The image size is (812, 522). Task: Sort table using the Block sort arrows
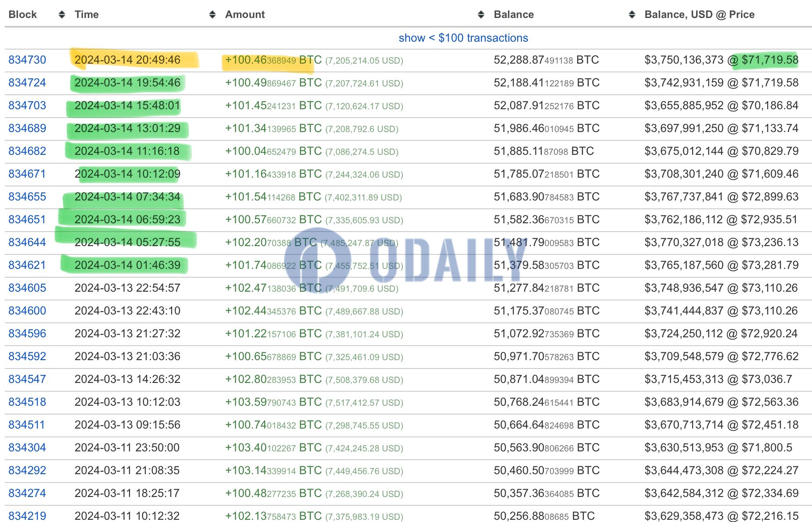pyautogui.click(x=61, y=14)
